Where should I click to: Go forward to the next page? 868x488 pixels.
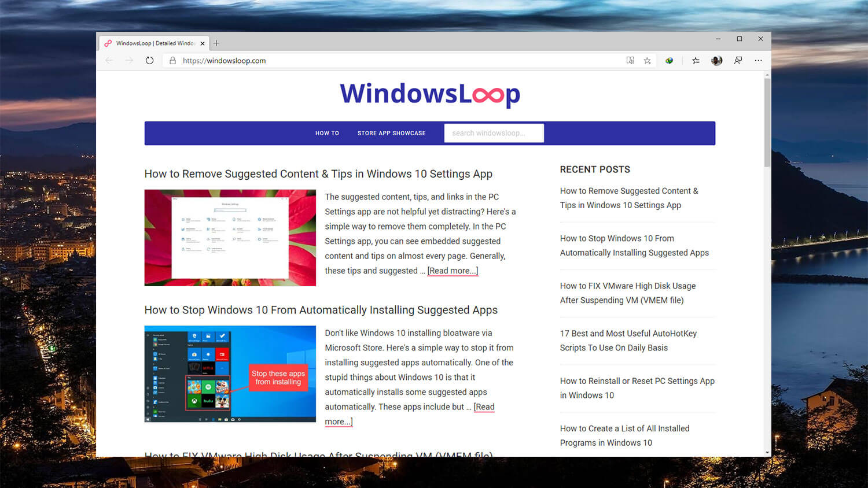click(x=130, y=60)
